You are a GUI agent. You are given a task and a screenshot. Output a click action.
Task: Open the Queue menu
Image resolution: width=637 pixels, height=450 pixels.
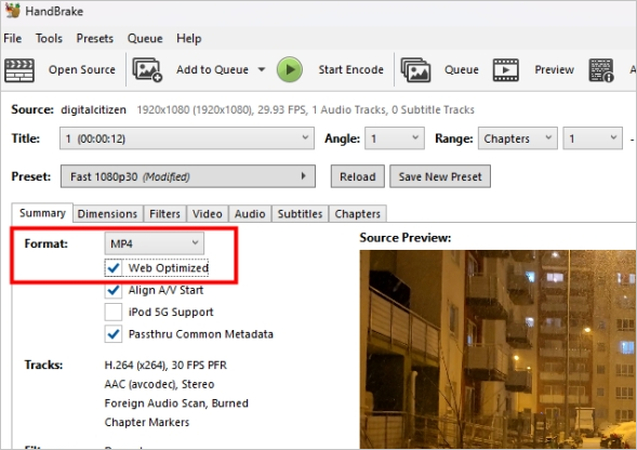(x=145, y=39)
